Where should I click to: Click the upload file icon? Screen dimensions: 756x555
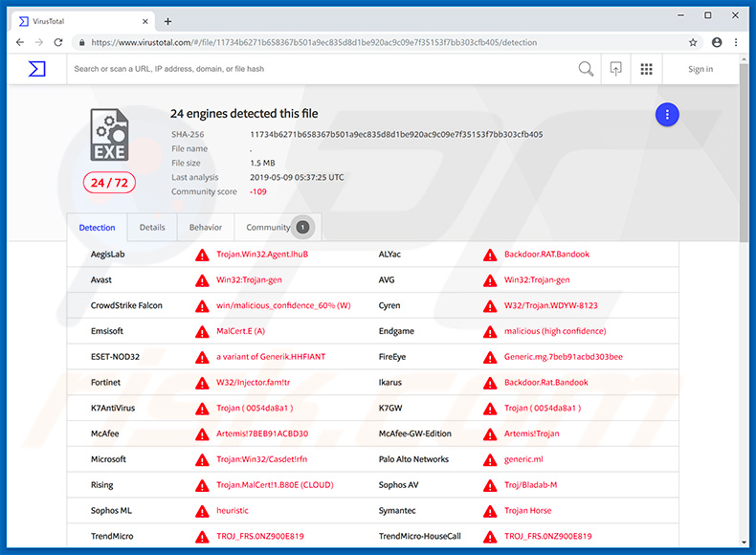point(616,69)
